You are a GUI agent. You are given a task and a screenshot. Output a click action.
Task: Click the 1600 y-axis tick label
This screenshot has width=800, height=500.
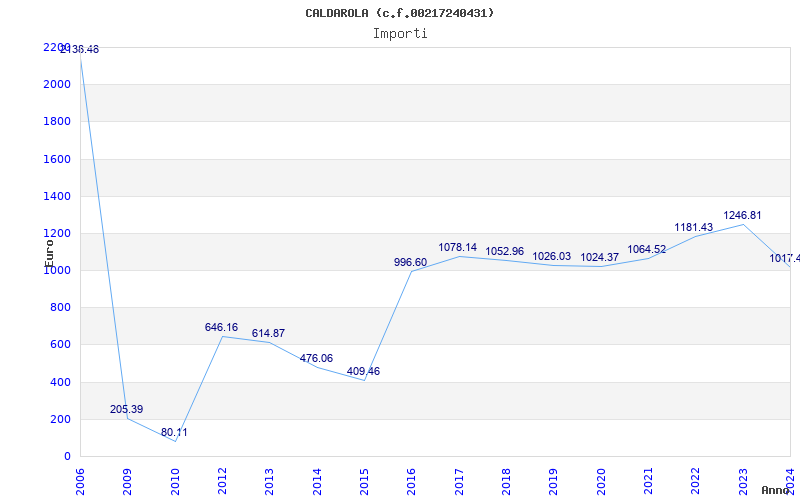pos(57,159)
